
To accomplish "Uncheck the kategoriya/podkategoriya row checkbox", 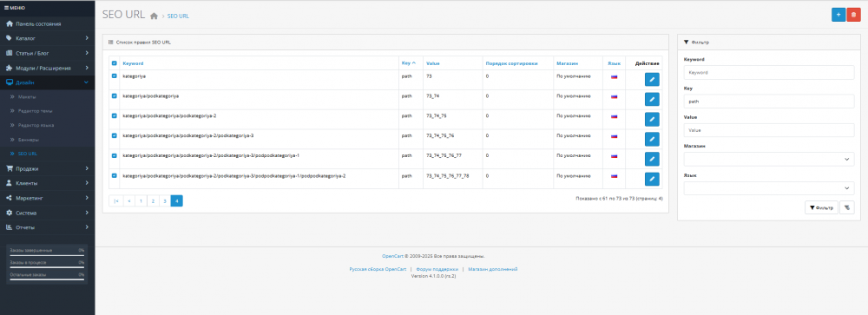I will [115, 95].
